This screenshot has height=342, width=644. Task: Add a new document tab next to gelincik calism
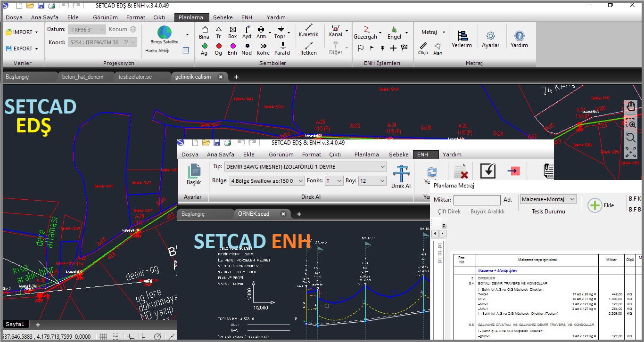click(x=237, y=77)
